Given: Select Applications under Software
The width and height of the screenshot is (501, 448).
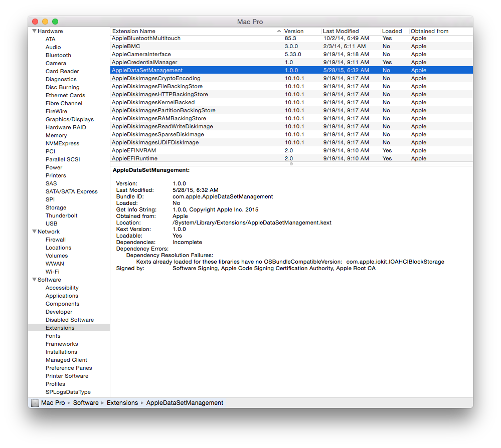Looking at the screenshot, I should [62, 296].
